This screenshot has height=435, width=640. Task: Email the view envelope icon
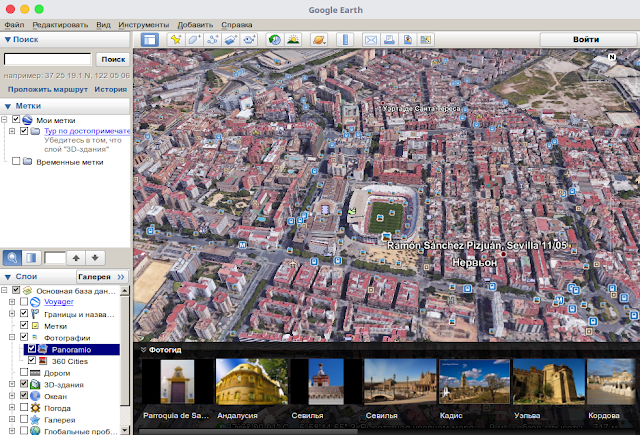(371, 40)
